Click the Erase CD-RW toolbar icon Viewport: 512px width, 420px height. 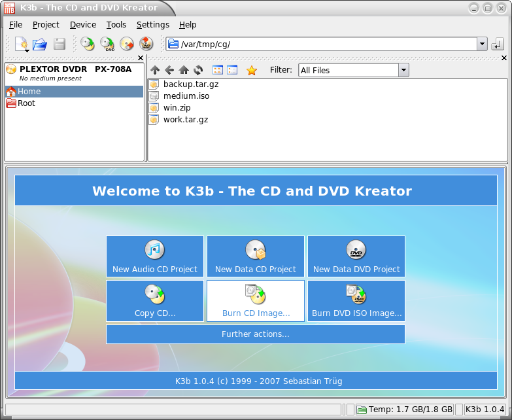pos(127,44)
